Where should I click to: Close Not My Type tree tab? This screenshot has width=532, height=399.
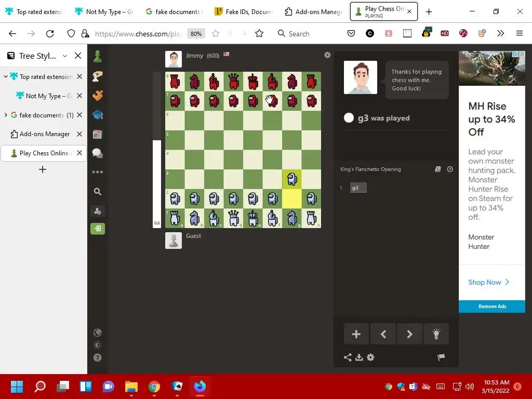(79, 96)
